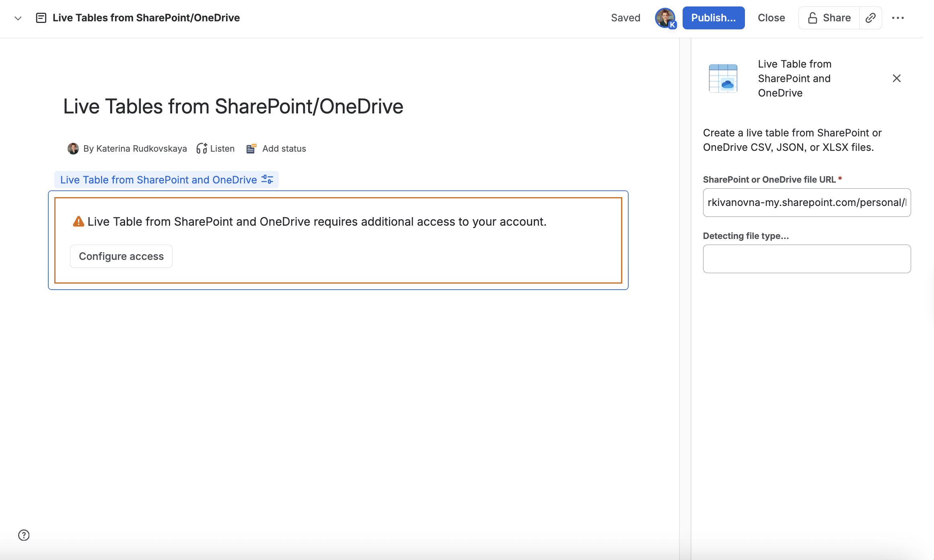Open the Share dialog
The height and width of the screenshot is (560, 934).
point(829,18)
